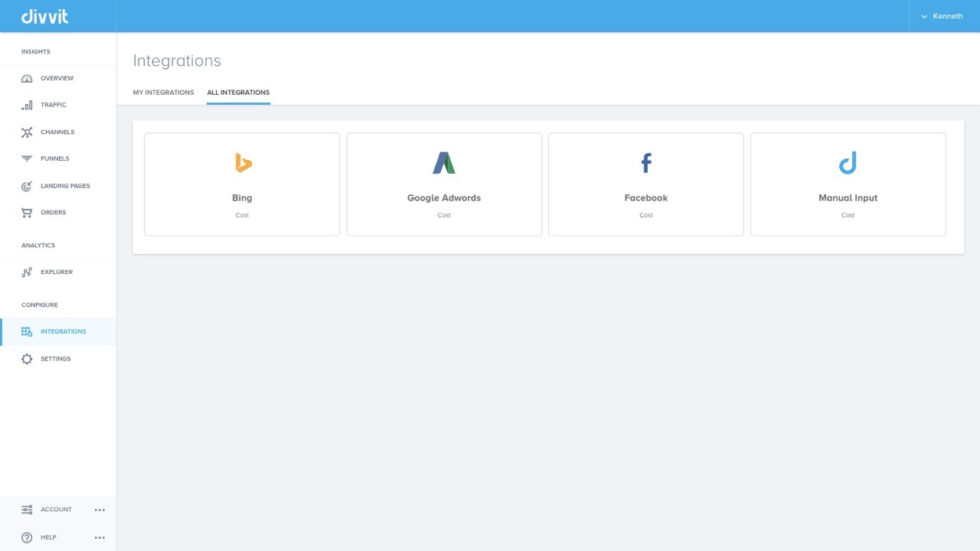Image resolution: width=980 pixels, height=551 pixels.
Task: Open the Landing Pages section
Action: (x=65, y=186)
